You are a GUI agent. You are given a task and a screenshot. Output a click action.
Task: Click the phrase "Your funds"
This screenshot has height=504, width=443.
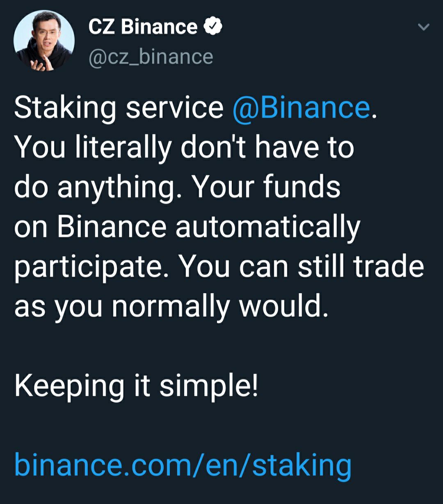click(x=267, y=186)
